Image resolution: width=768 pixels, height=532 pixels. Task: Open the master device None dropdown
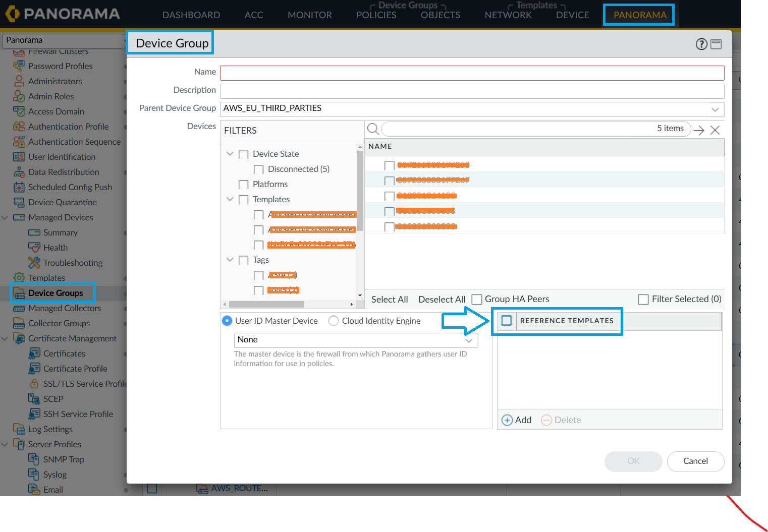point(469,340)
